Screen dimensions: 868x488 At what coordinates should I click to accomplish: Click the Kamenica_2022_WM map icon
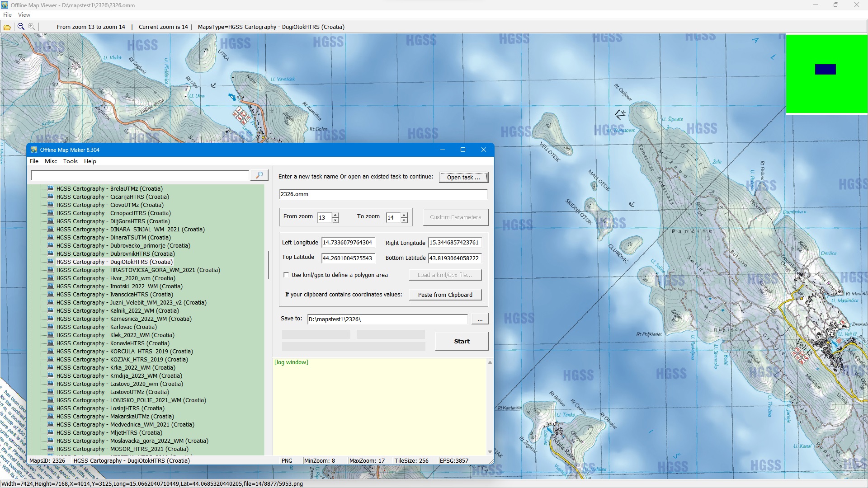coord(51,319)
